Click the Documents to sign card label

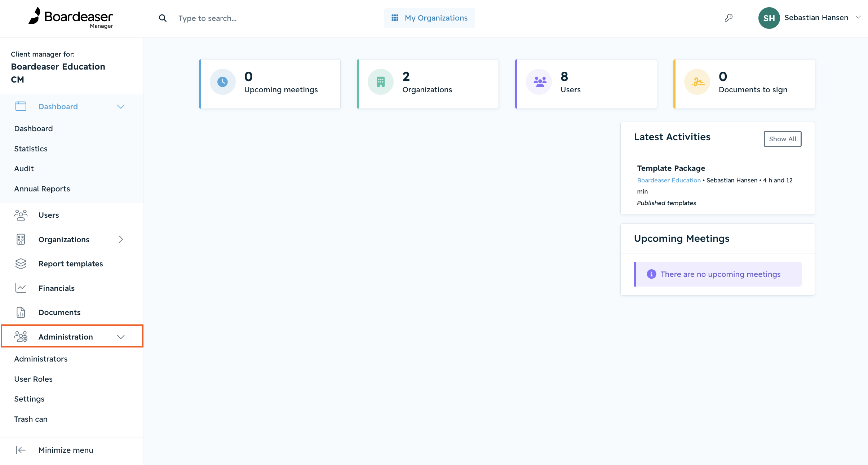click(x=753, y=90)
